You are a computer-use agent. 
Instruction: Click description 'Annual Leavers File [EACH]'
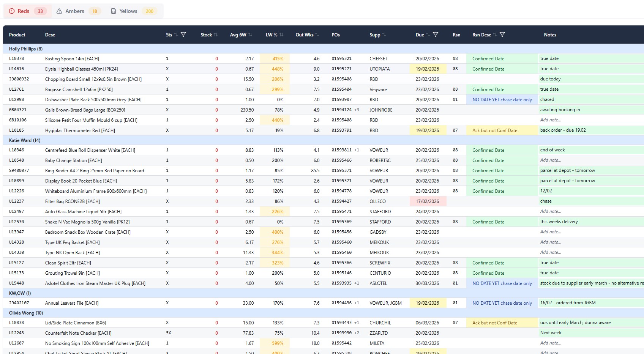(72, 303)
